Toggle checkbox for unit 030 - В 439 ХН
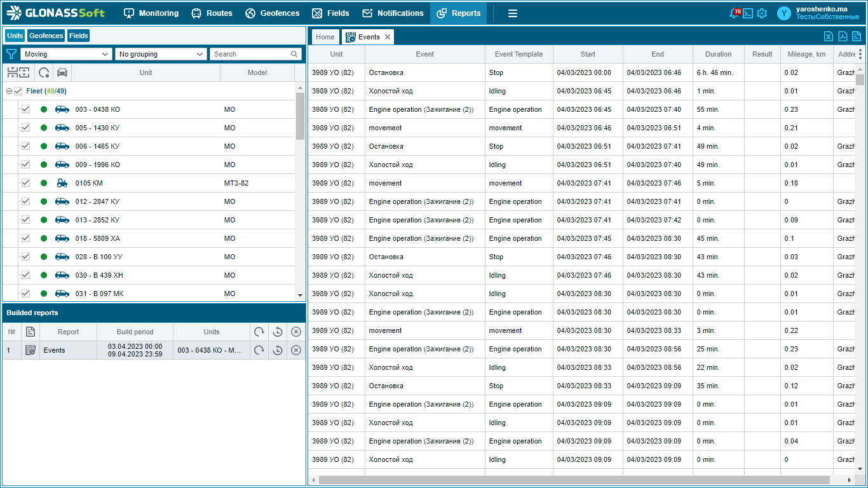Screen dimensions: 868x488 pos(25,275)
